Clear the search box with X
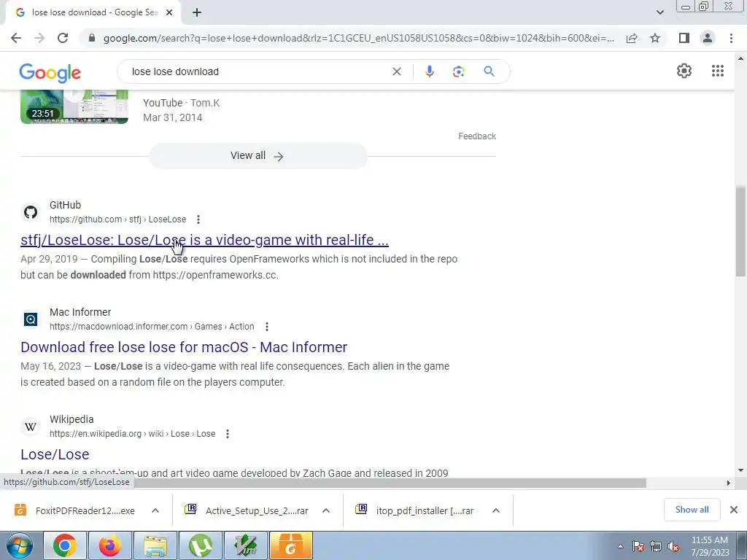The height and width of the screenshot is (560, 747). click(396, 71)
